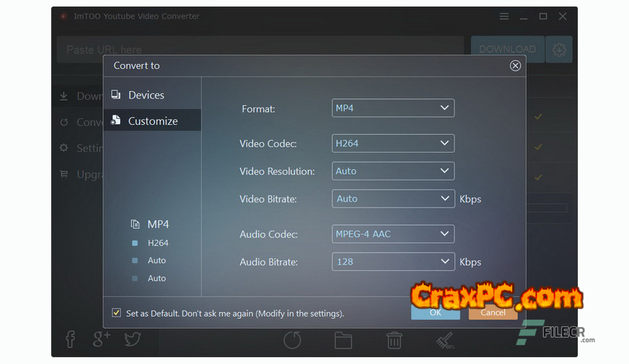Confirm with the OK button
Image resolution: width=629 pixels, height=364 pixels.
point(435,312)
